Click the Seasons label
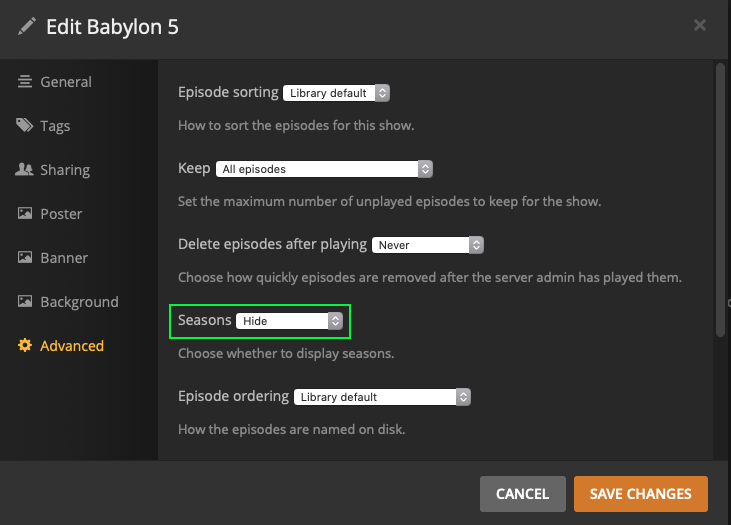 click(x=205, y=320)
